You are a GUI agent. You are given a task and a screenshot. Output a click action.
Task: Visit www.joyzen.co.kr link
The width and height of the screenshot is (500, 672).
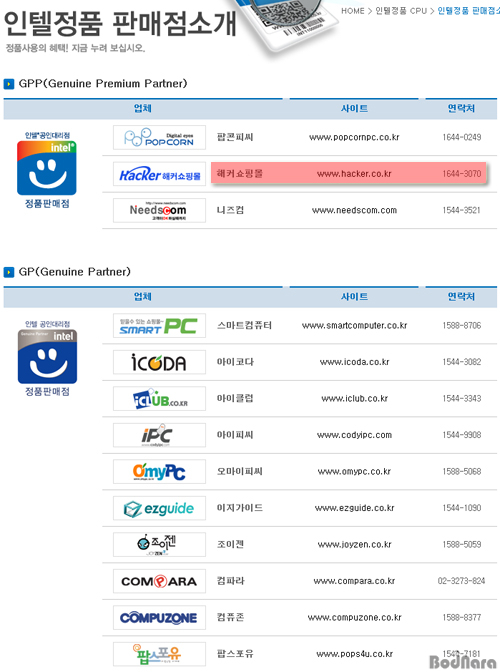354,545
